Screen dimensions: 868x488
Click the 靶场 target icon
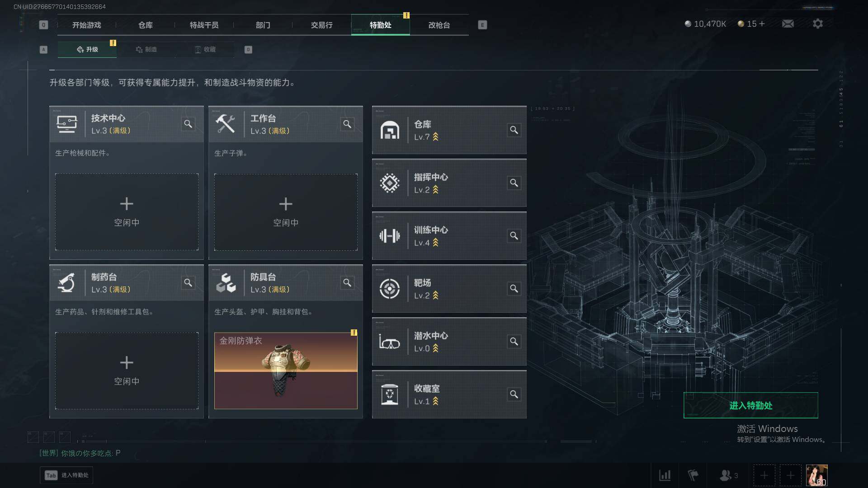[x=389, y=289]
